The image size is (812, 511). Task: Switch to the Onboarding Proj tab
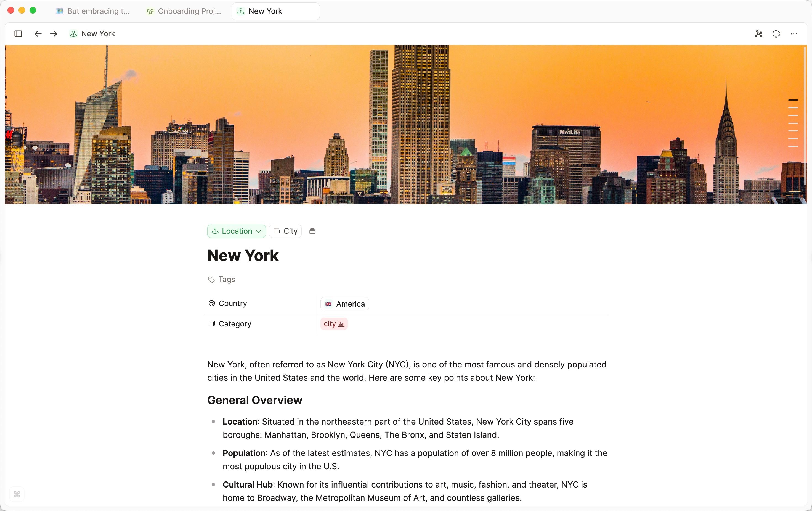[x=184, y=11]
